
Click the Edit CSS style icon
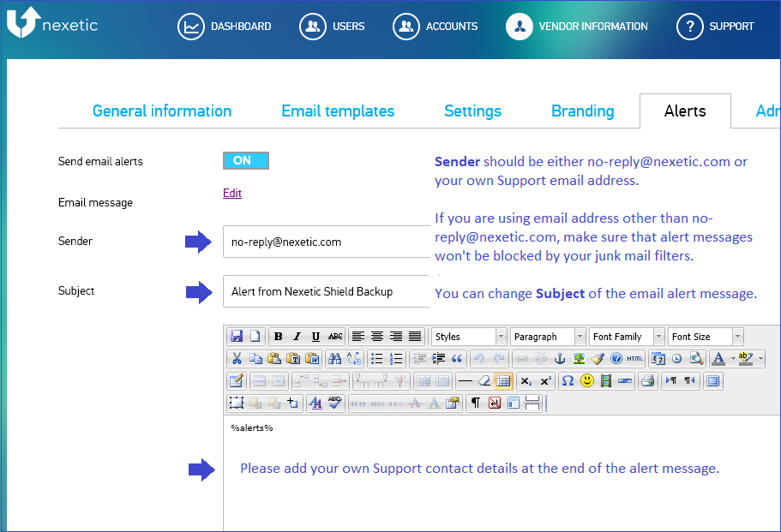[x=315, y=403]
